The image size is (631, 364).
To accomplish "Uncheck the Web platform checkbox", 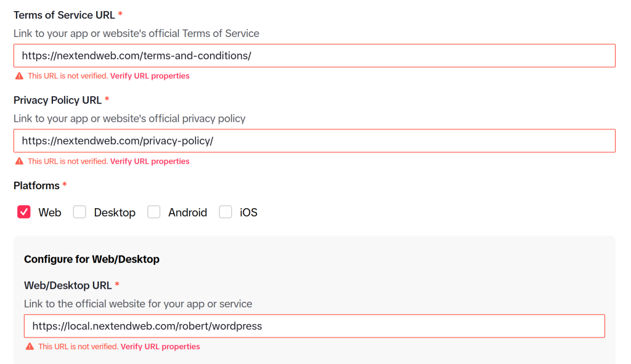I will (24, 212).
